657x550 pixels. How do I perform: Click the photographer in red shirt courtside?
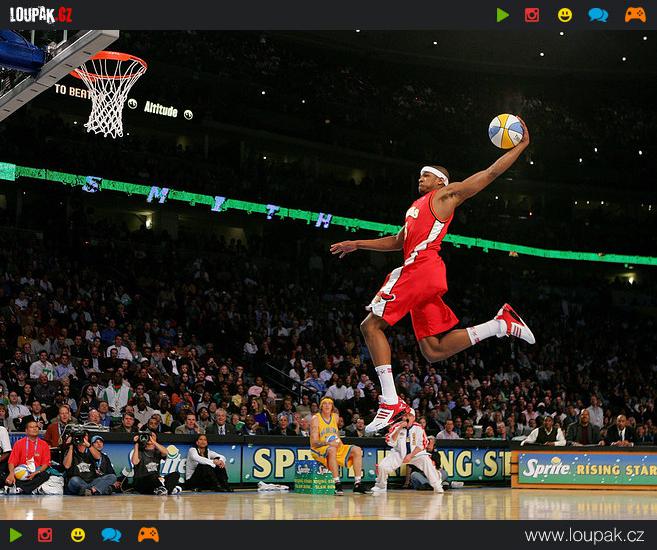point(28,458)
